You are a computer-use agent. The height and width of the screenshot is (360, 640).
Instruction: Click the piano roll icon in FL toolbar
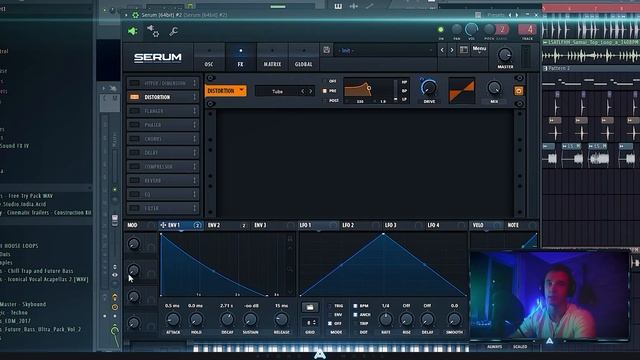[x=338, y=6]
